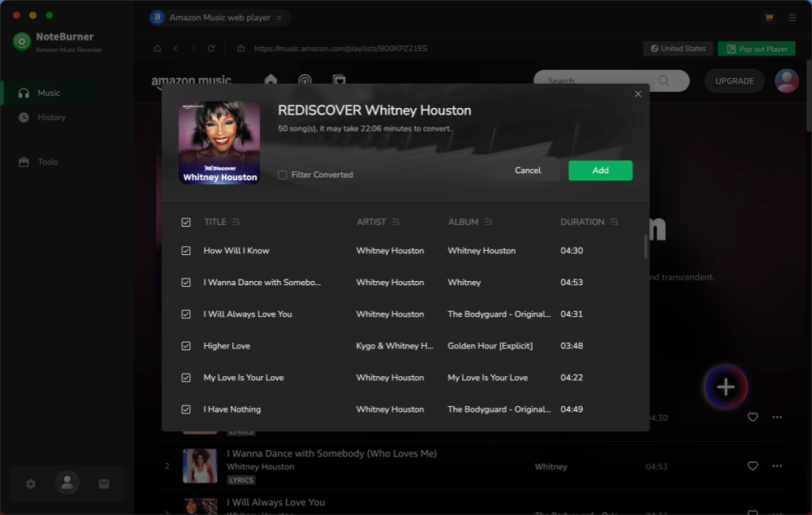Sort the list by TITLE
The height and width of the screenshot is (515, 812).
tap(235, 223)
